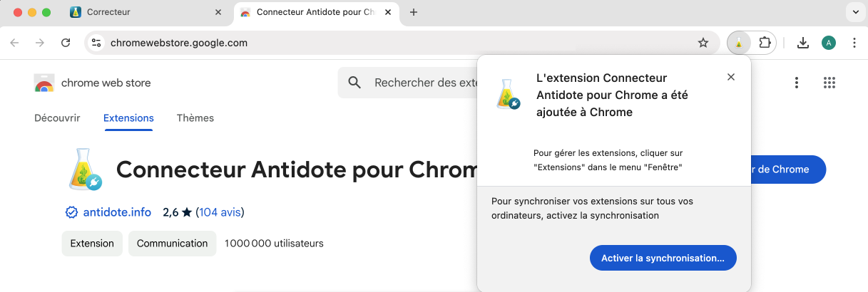The image size is (868, 292).
Task: Open Chrome's three-dot menu
Action: click(854, 43)
